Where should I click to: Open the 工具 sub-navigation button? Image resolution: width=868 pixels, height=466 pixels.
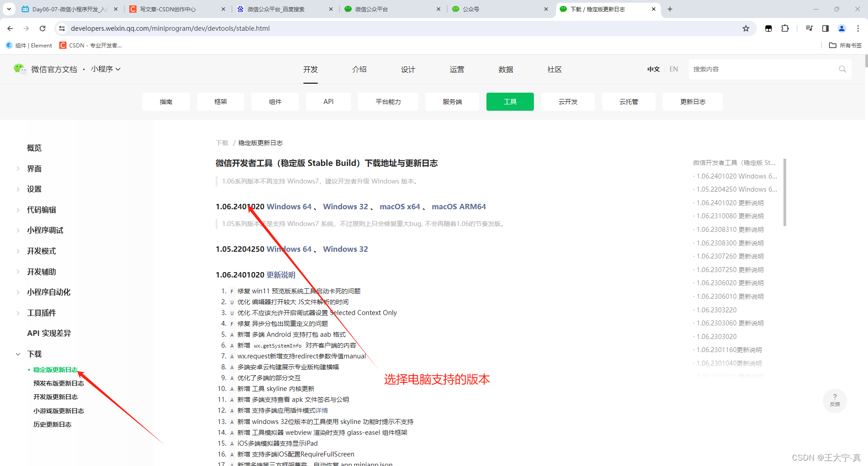(x=510, y=102)
